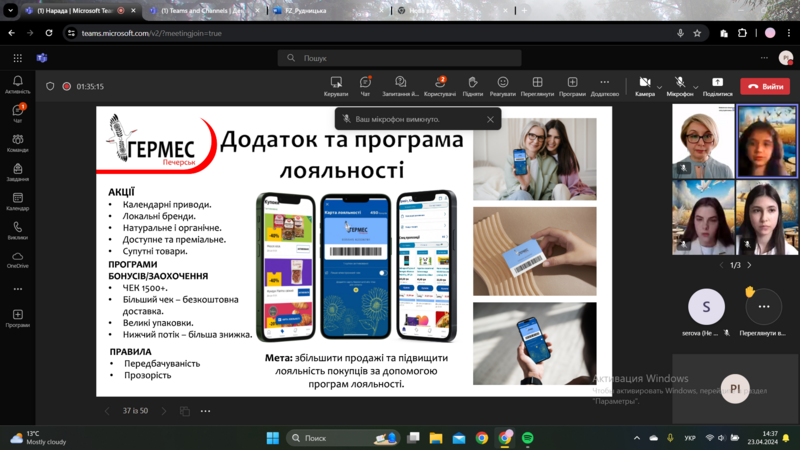The image size is (800, 450).
Task: Go to next page of participant videos
Action: 749,265
